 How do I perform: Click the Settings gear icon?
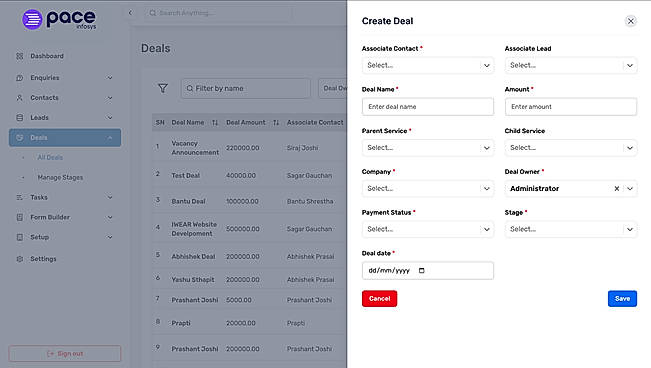click(x=20, y=259)
